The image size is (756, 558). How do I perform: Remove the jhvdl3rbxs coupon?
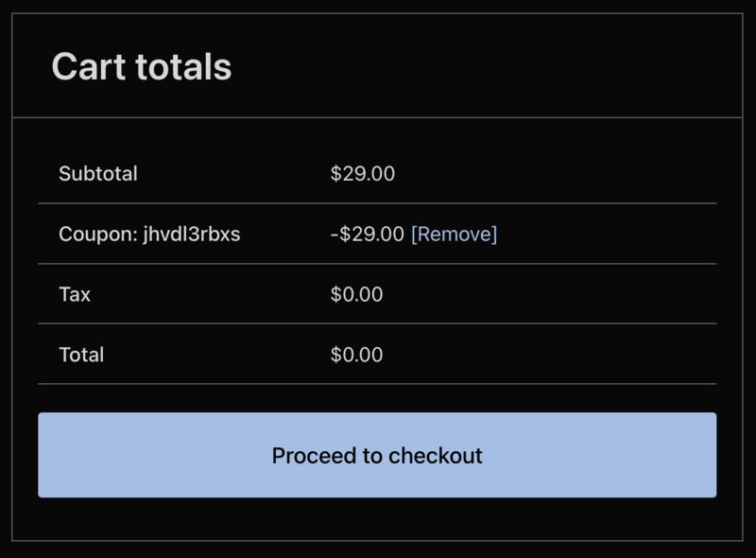coord(454,234)
